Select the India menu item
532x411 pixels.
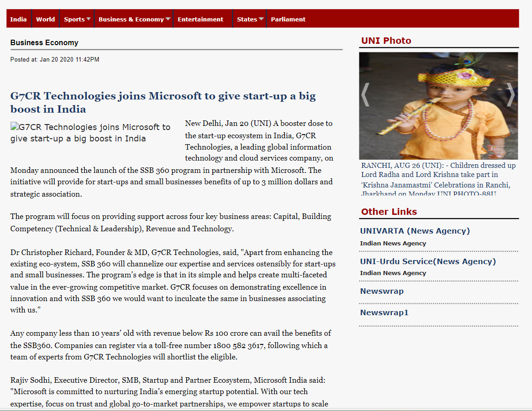tap(18, 19)
